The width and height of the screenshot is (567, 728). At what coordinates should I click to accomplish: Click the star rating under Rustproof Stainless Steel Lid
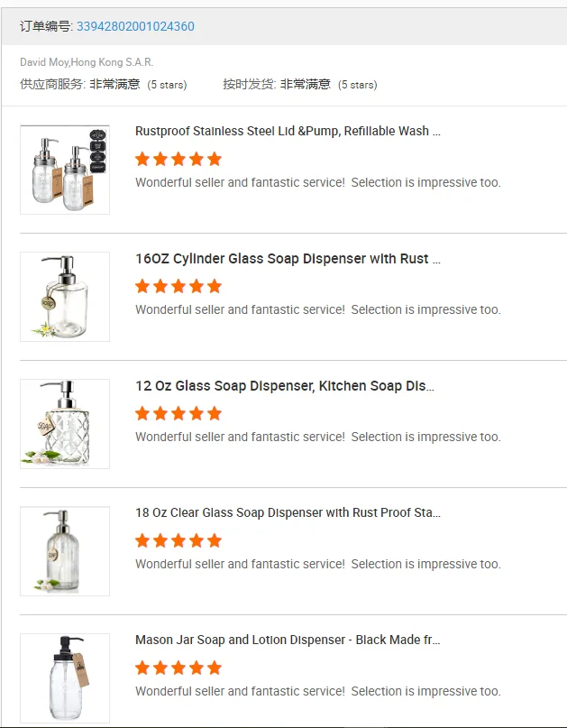pos(178,160)
